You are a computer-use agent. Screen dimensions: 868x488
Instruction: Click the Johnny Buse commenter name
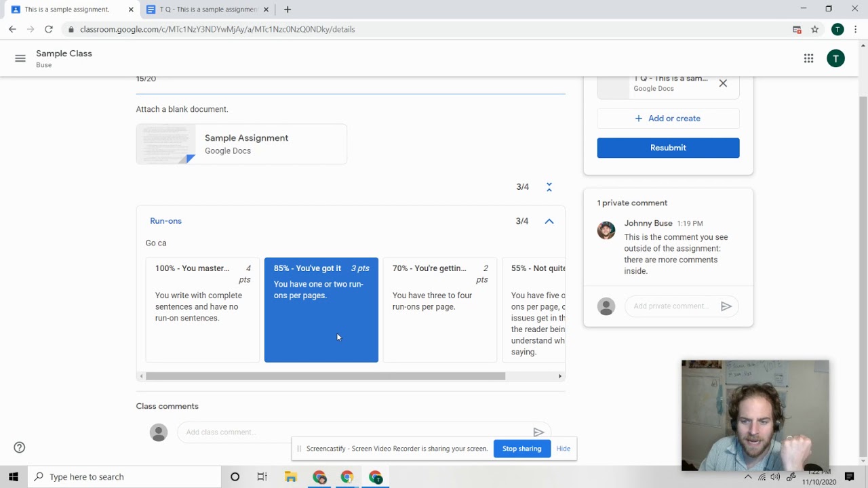click(x=648, y=223)
